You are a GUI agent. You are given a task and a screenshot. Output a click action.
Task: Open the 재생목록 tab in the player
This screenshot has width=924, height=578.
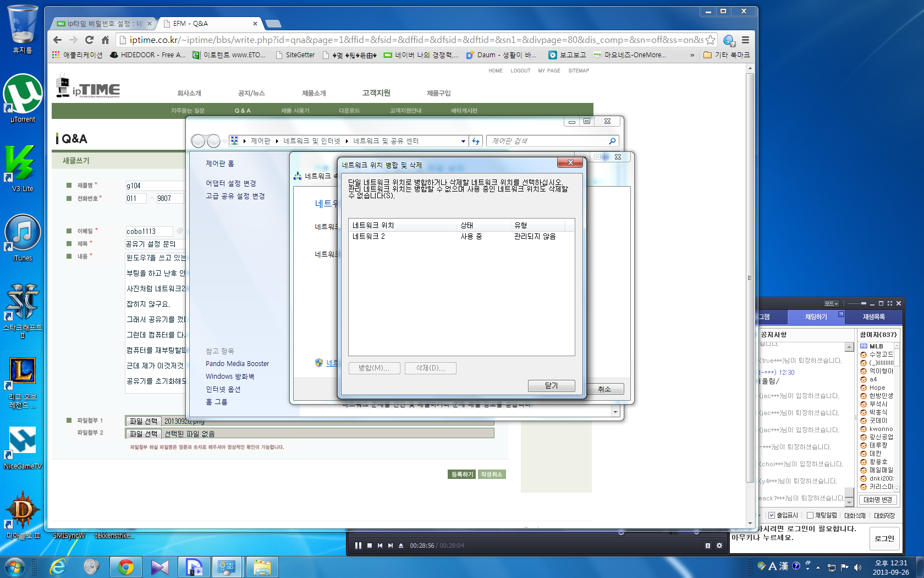click(x=873, y=317)
